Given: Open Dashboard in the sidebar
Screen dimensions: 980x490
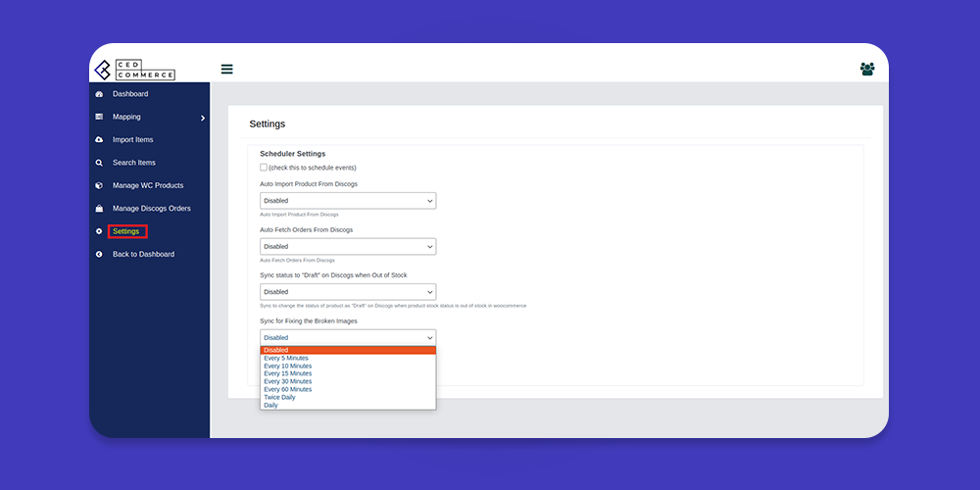Looking at the screenshot, I should pos(130,94).
